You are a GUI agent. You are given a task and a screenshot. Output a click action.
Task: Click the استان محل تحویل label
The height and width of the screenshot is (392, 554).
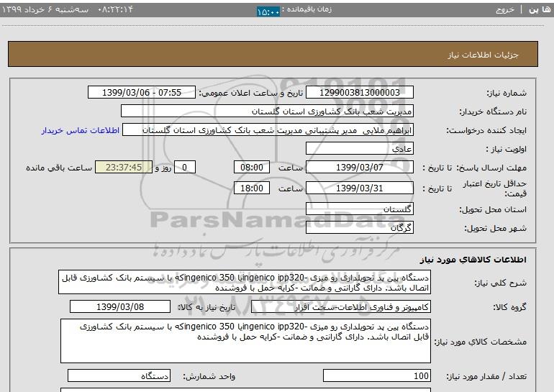pos(493,209)
